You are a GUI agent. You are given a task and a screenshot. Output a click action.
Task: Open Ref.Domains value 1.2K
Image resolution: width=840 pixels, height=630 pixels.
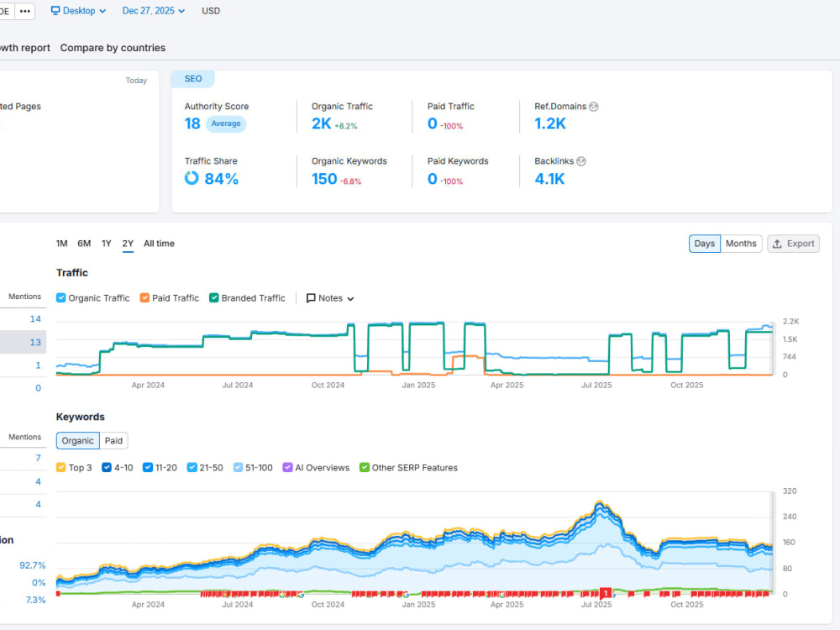(x=550, y=123)
